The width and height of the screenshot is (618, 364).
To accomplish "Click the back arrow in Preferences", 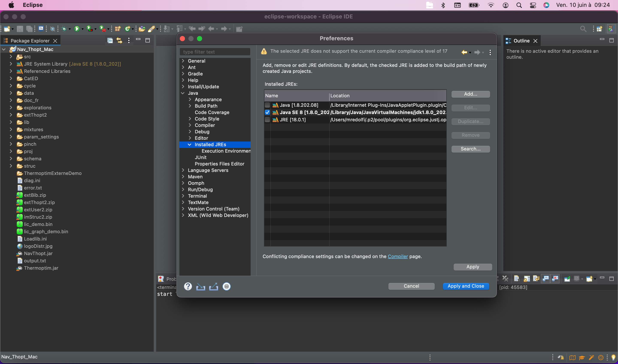I will (x=464, y=52).
